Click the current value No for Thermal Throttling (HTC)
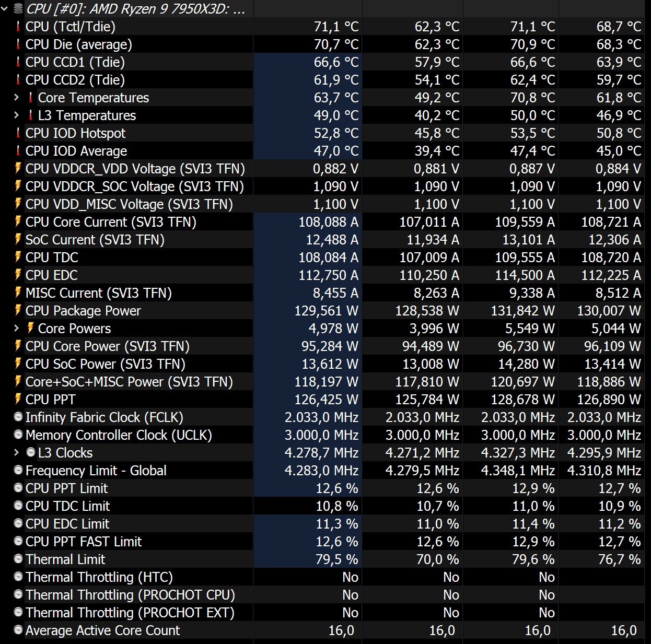The width and height of the screenshot is (651, 644). click(x=351, y=577)
